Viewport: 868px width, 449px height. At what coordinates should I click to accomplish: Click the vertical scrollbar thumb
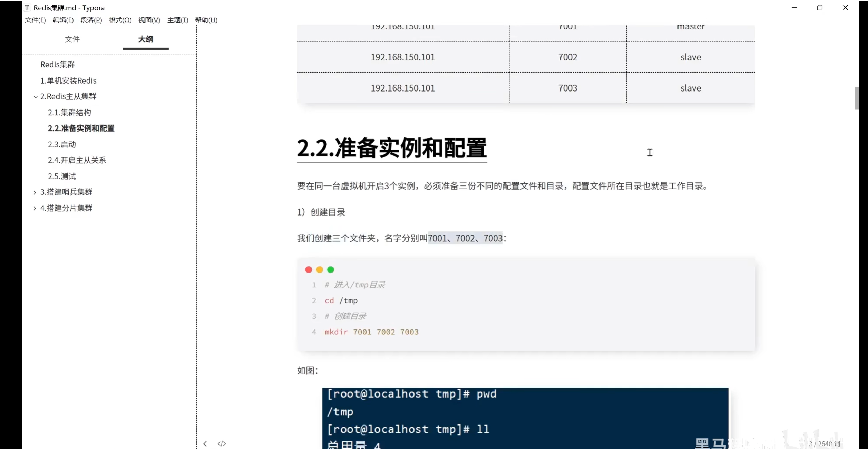pos(857,98)
